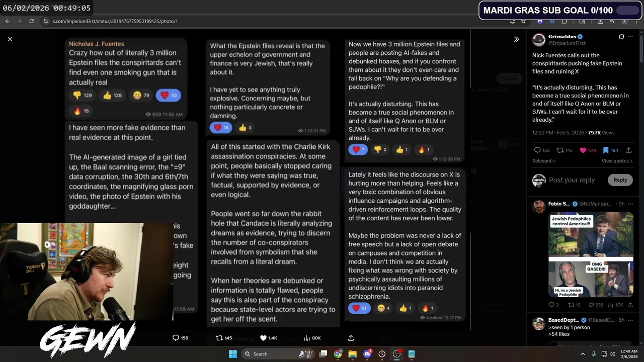
Task: Click the browser forward arrow
Action: click(x=20, y=21)
